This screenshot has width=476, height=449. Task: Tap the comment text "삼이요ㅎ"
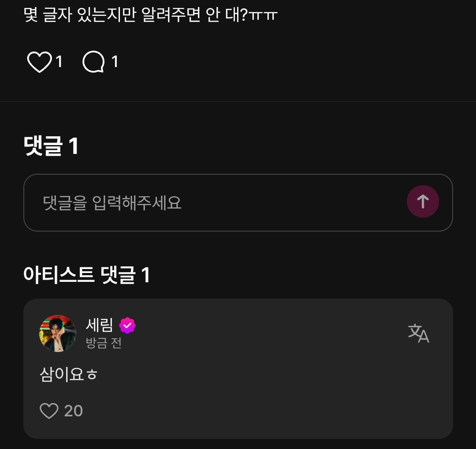click(x=68, y=375)
